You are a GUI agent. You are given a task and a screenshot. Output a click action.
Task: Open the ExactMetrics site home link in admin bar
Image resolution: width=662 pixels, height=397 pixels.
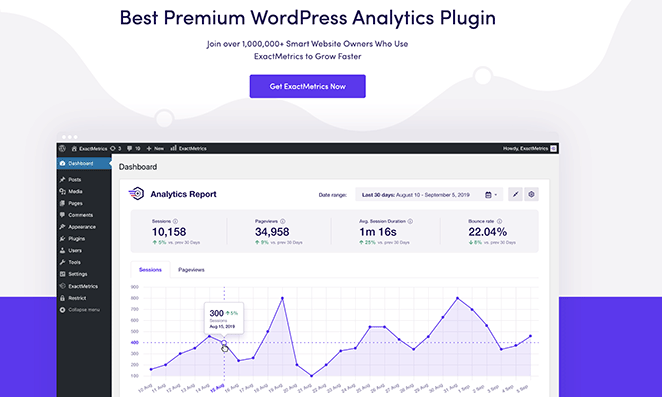coord(89,148)
